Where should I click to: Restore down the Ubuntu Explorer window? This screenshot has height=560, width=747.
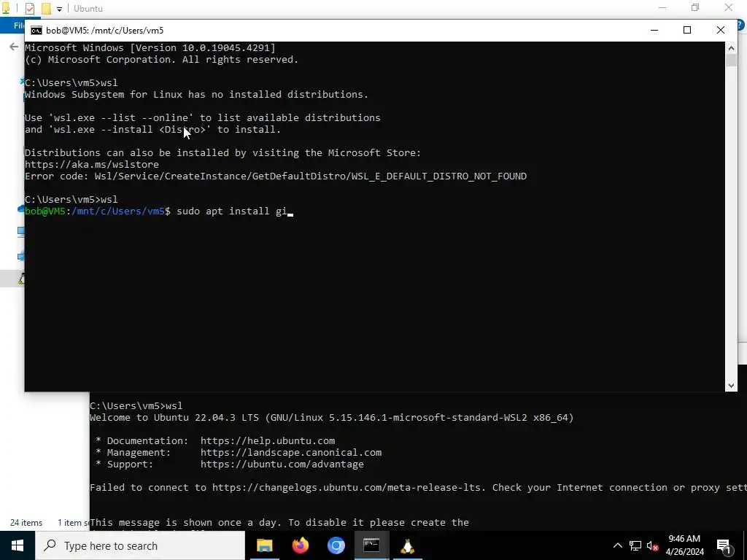[x=695, y=7]
